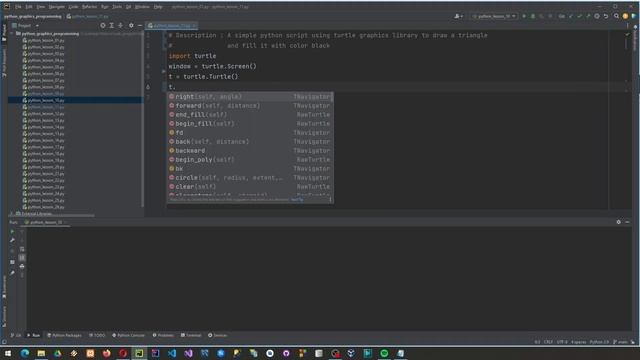Click Python interpreter in status bar
Image resolution: width=640 pixels, height=360 pixels.
pos(599,342)
